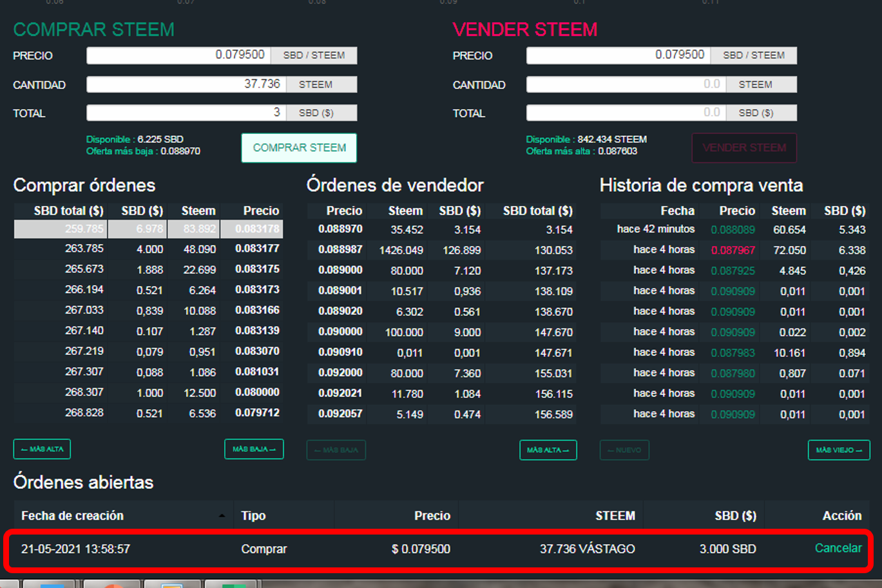Select sell order priced 0.092000
This screenshot has height=588, width=882.
[442, 374]
